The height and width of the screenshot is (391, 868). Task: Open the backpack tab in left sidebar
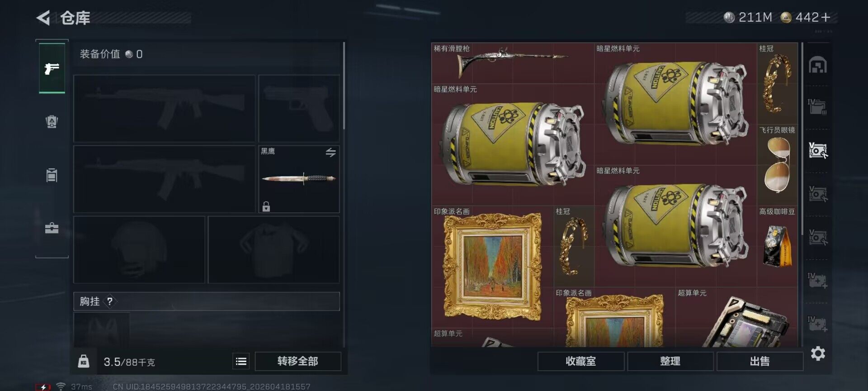click(52, 121)
